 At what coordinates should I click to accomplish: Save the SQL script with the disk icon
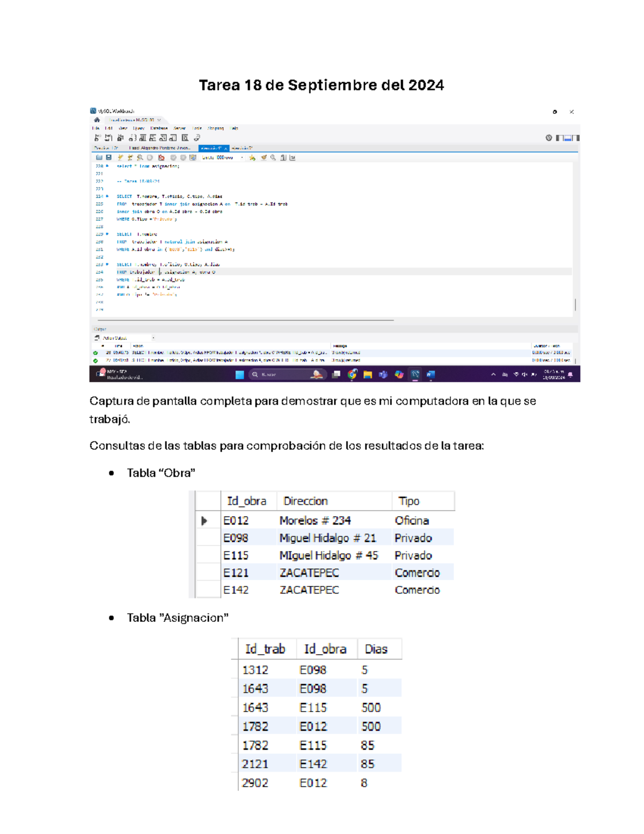coord(108,158)
